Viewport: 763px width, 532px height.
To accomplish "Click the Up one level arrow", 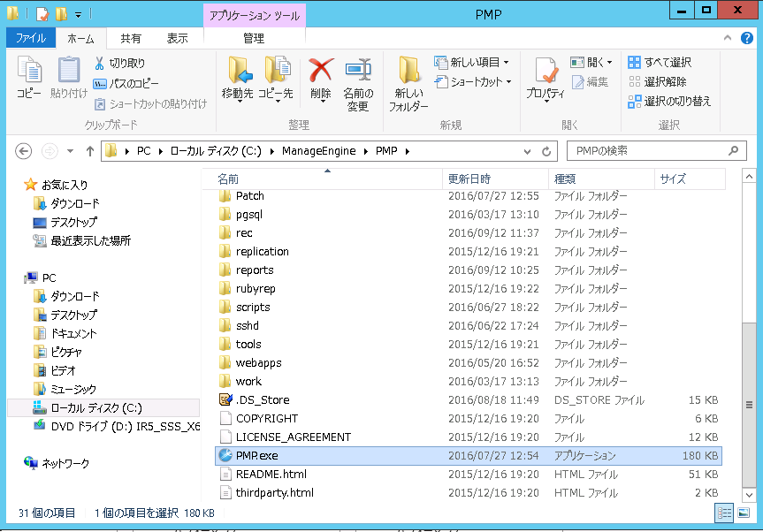I will [89, 151].
